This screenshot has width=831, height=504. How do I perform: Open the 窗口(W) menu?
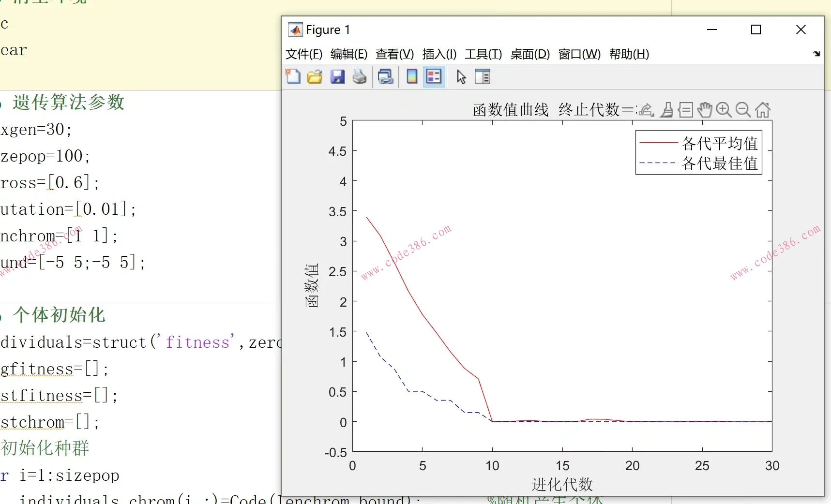pyautogui.click(x=580, y=54)
